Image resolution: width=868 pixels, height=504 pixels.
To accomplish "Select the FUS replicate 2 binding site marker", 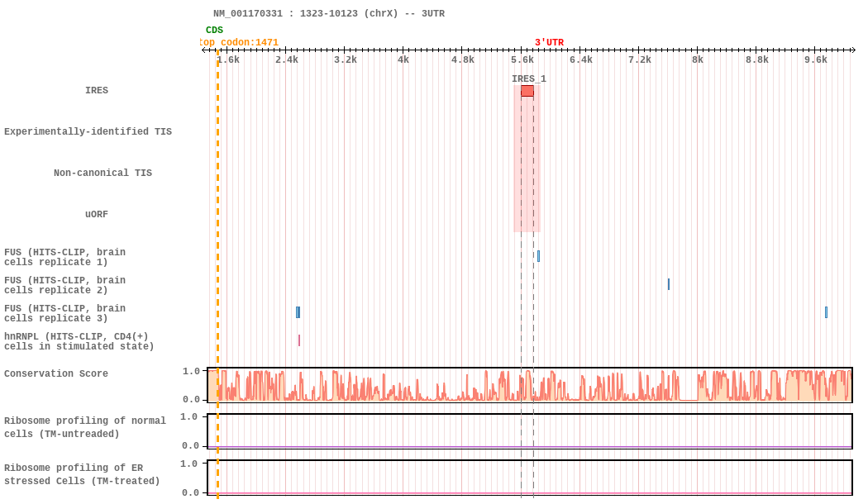I will click(x=668, y=284).
